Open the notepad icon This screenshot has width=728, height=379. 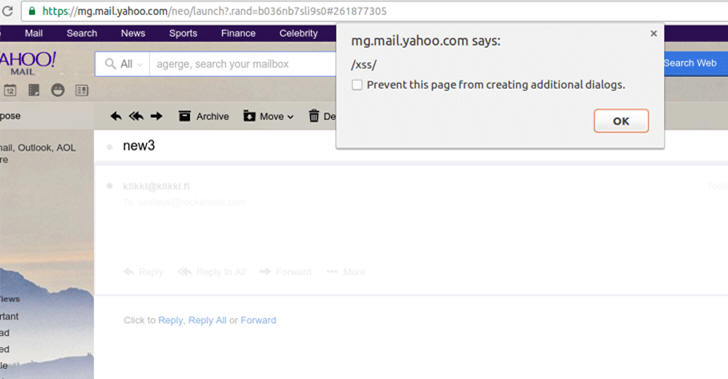click(34, 90)
